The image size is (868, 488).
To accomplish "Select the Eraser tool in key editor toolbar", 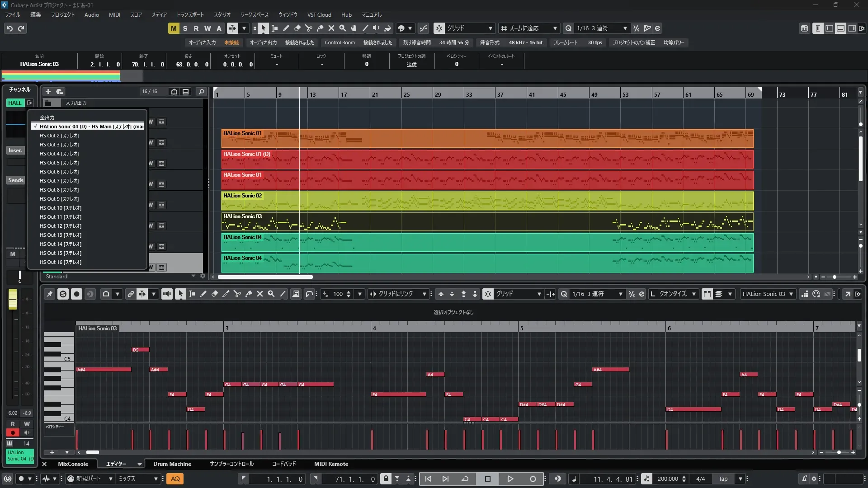I will (x=215, y=294).
